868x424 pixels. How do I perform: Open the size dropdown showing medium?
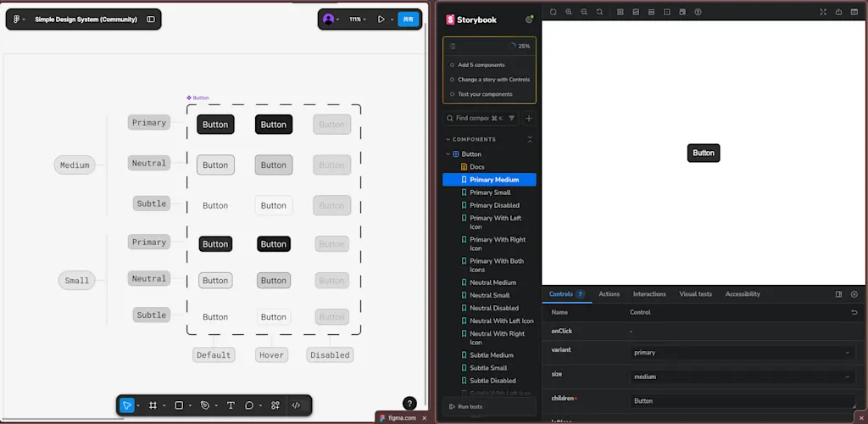point(743,377)
